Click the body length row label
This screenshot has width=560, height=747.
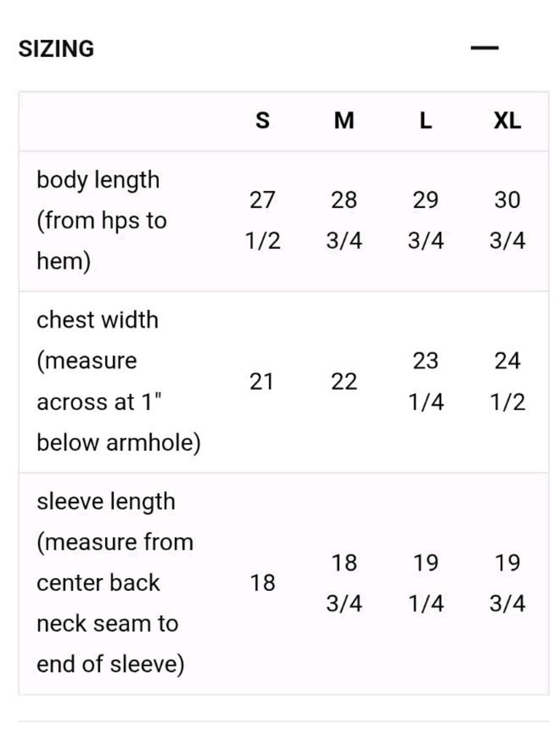[102, 220]
